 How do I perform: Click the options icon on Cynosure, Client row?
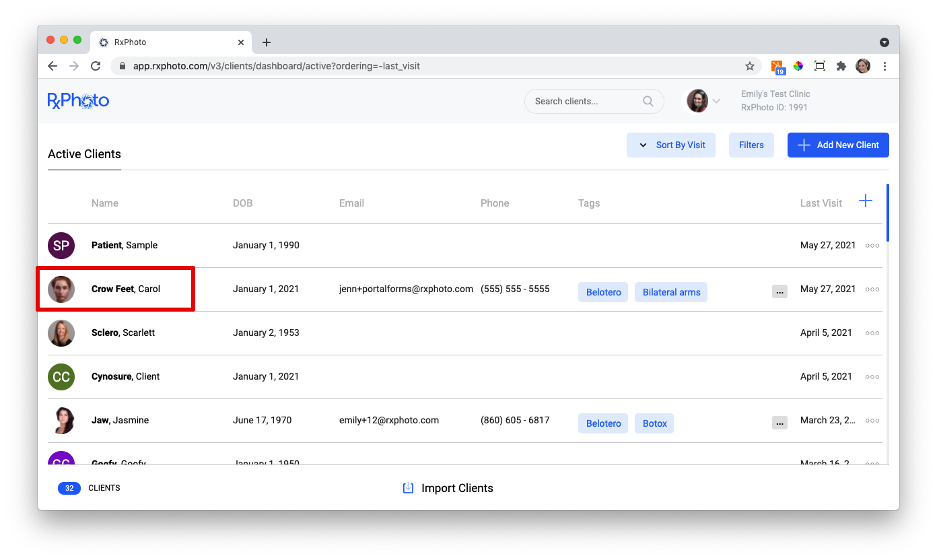pyautogui.click(x=872, y=376)
